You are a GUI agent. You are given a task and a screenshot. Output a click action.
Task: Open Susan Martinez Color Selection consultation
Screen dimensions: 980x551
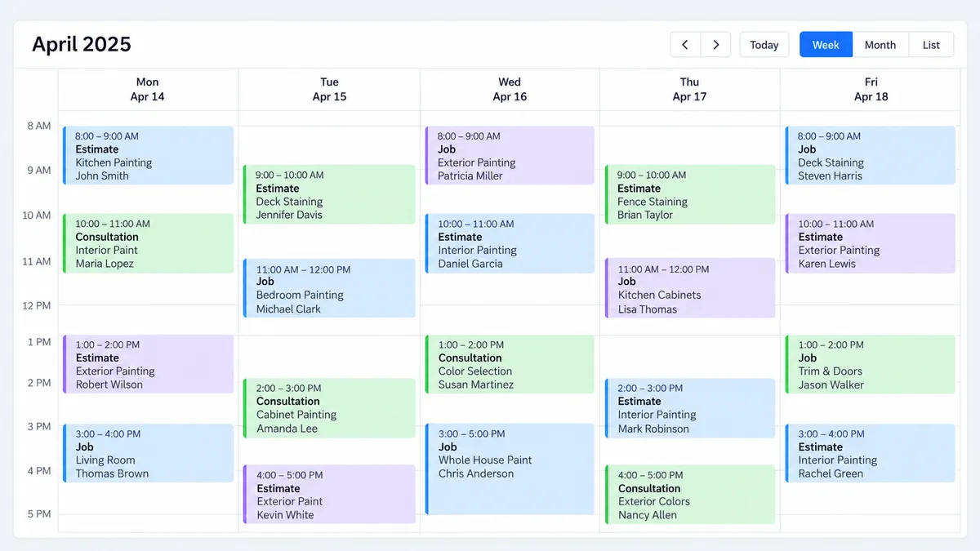[x=510, y=364]
